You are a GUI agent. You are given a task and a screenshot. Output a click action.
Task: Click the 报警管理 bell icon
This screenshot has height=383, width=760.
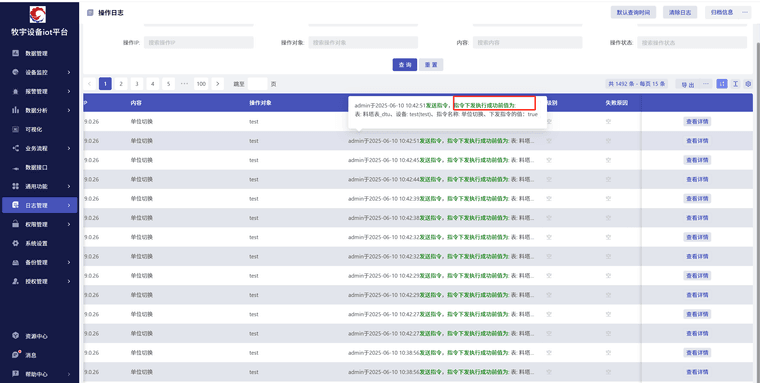point(15,91)
